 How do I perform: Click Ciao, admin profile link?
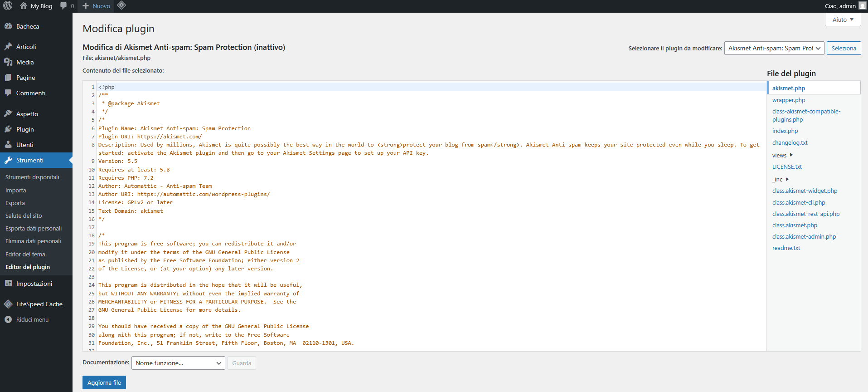click(840, 6)
